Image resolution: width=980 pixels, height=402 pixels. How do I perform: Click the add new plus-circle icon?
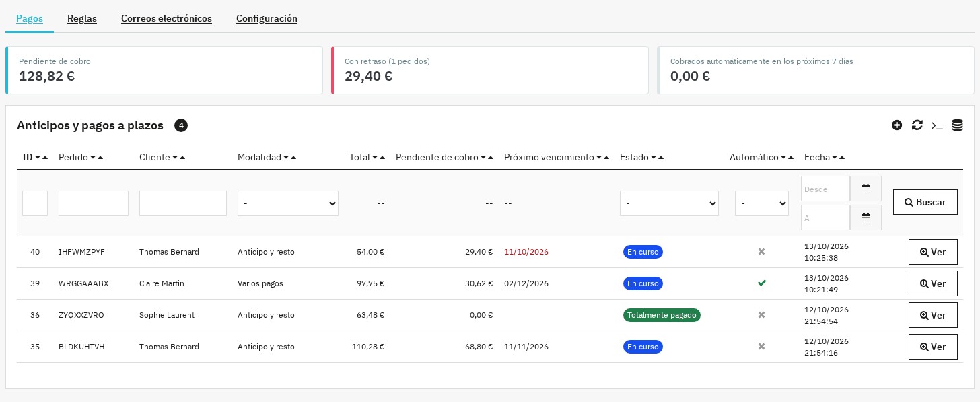897,125
